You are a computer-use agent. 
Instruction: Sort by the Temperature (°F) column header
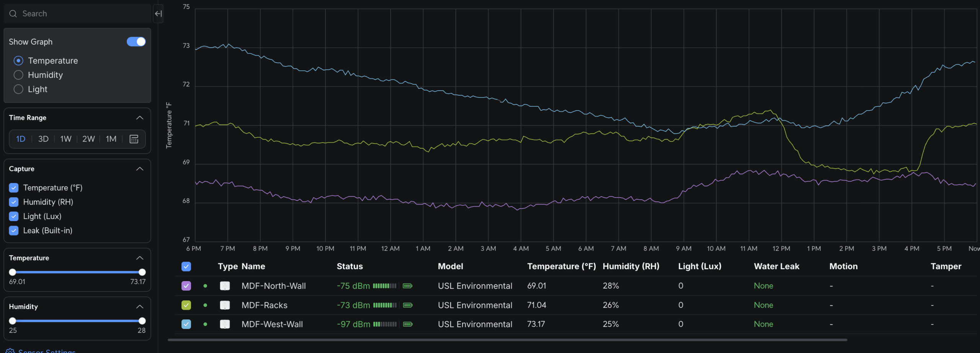[561, 266]
